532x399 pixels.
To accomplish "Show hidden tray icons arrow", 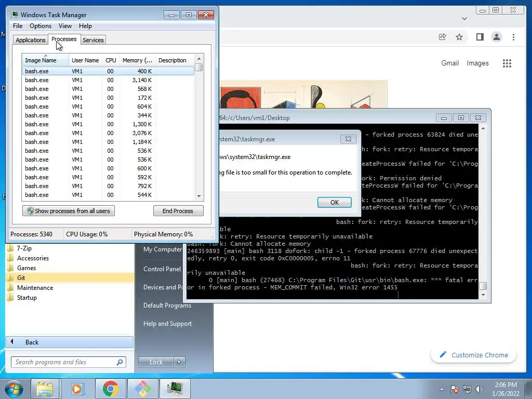I will (x=442, y=389).
